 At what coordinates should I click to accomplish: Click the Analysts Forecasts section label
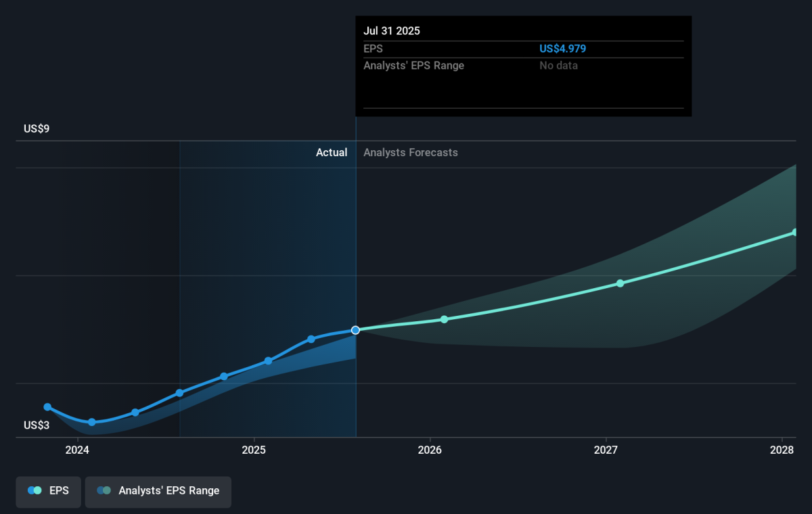pyautogui.click(x=410, y=153)
